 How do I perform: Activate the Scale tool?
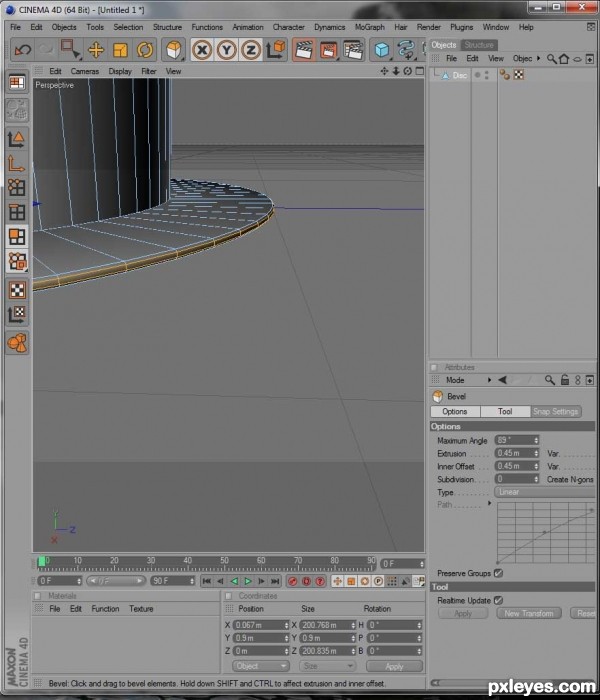(x=120, y=50)
